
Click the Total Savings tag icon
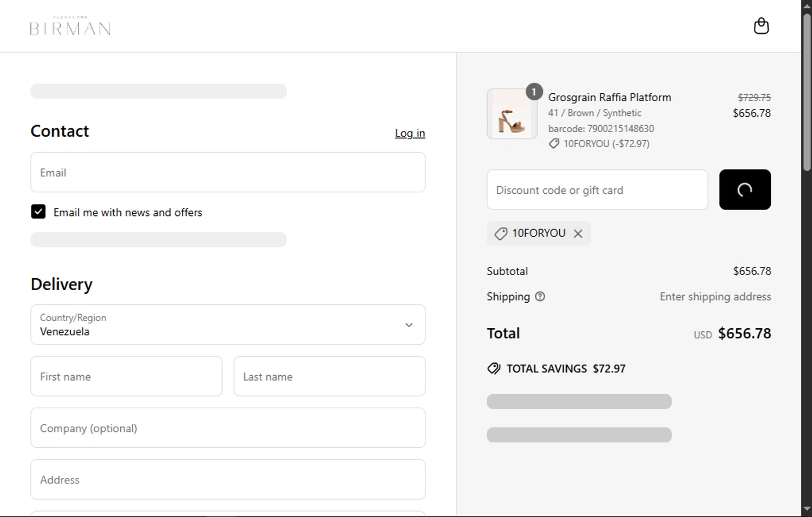(x=494, y=369)
